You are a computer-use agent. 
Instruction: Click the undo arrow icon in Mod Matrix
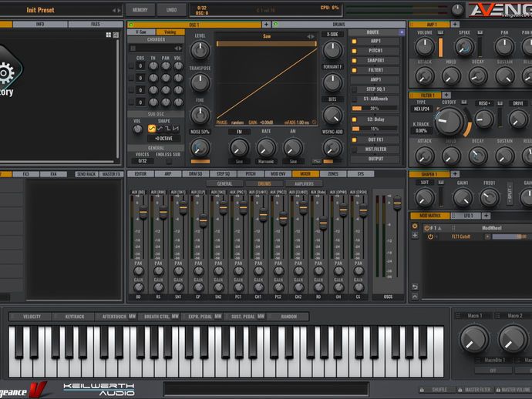pyautogui.click(x=415, y=287)
